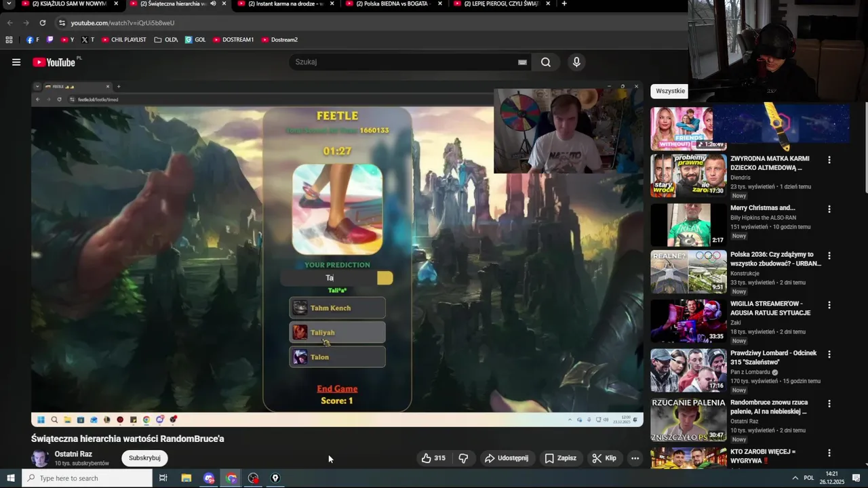Open the Merry Christmas video thumbnail

point(688,224)
